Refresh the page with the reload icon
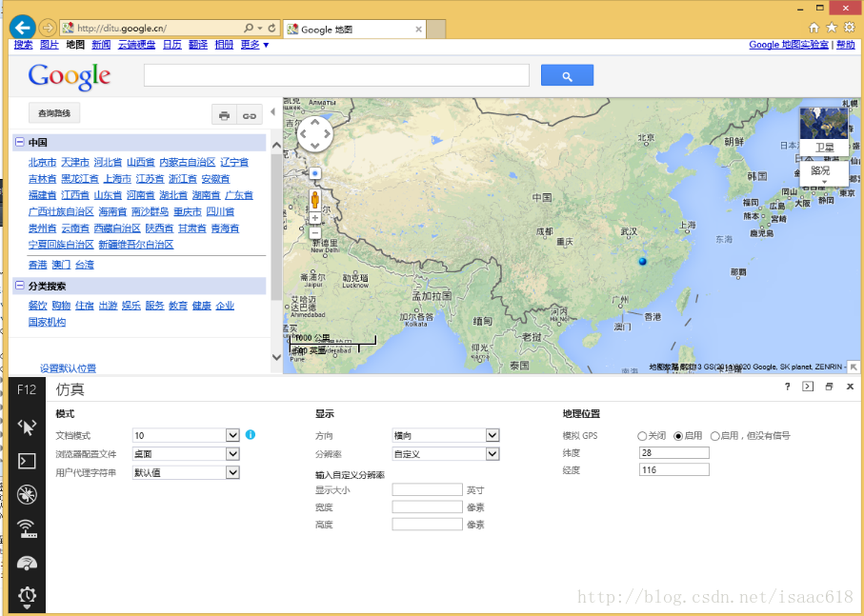Viewport: 864px width, 616px height. (271, 28)
